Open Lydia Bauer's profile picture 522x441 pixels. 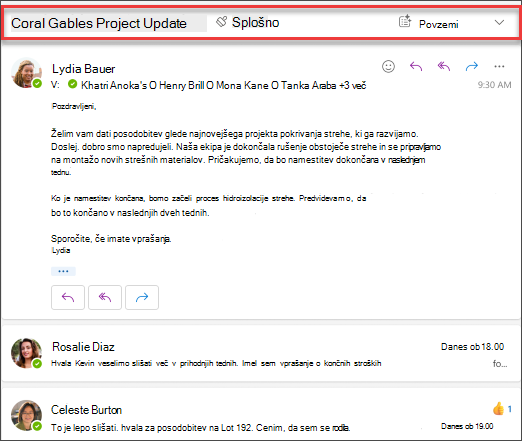tap(26, 73)
